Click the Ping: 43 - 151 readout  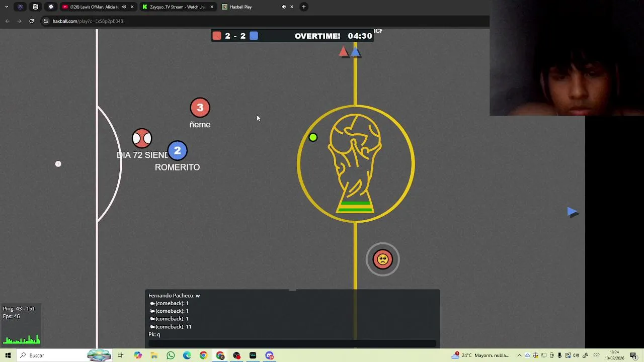tap(19, 309)
